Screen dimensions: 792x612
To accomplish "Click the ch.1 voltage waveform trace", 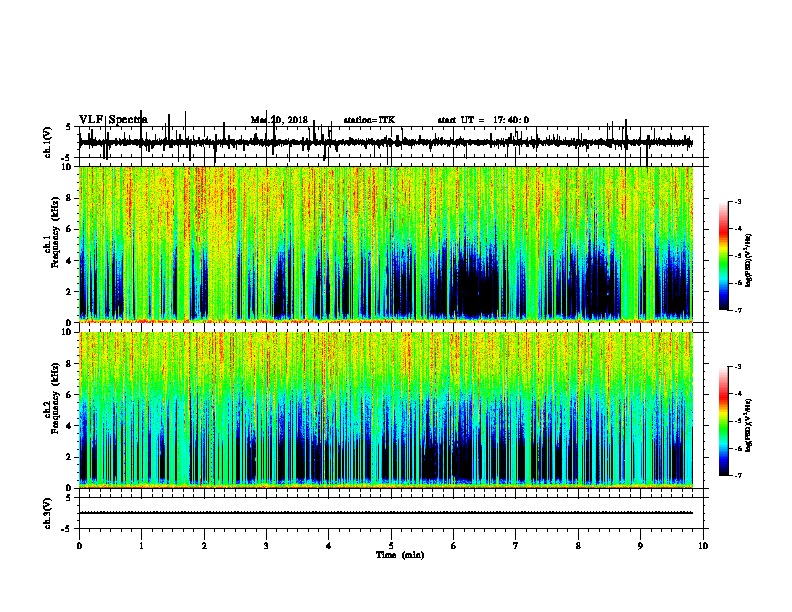I will pos(386,143).
